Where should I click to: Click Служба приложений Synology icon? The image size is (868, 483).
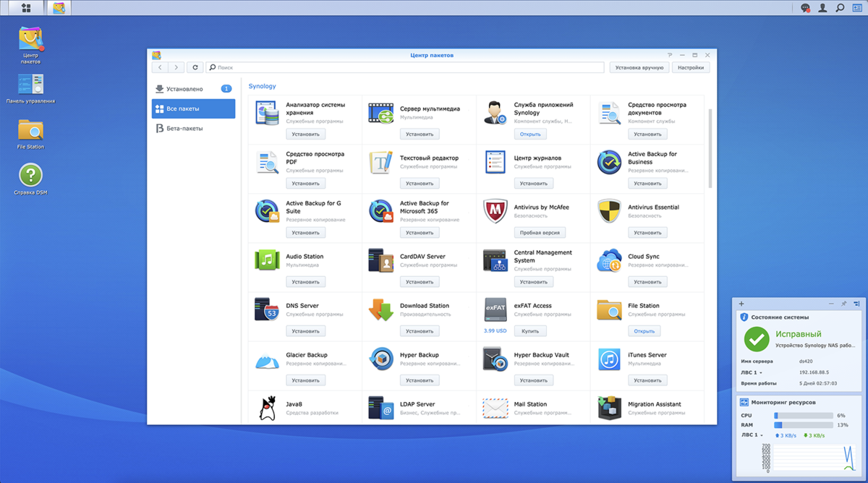point(495,114)
